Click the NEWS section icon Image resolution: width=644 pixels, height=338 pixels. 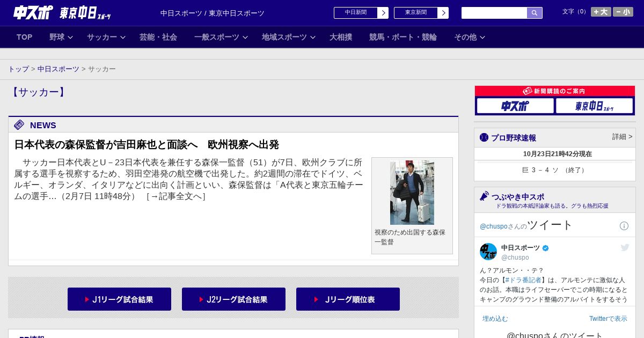[19, 125]
